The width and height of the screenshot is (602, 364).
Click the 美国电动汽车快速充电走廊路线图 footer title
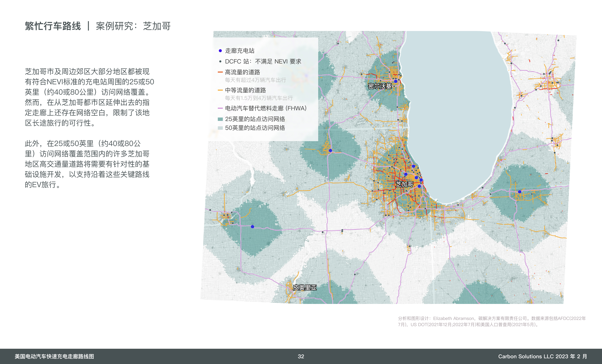[54, 356]
